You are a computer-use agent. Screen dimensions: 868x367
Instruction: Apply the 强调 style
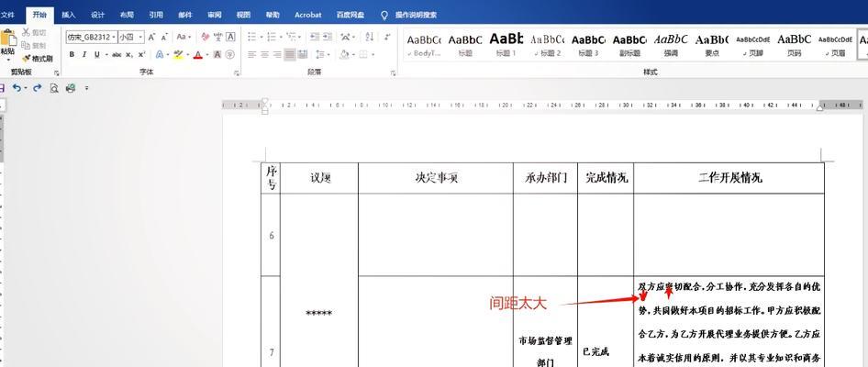point(671,44)
